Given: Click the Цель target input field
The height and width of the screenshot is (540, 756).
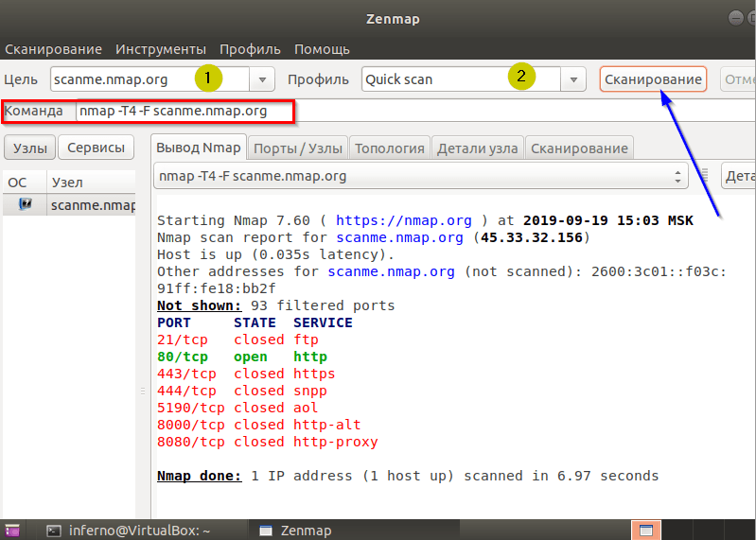Looking at the screenshot, I should pyautogui.click(x=149, y=79).
